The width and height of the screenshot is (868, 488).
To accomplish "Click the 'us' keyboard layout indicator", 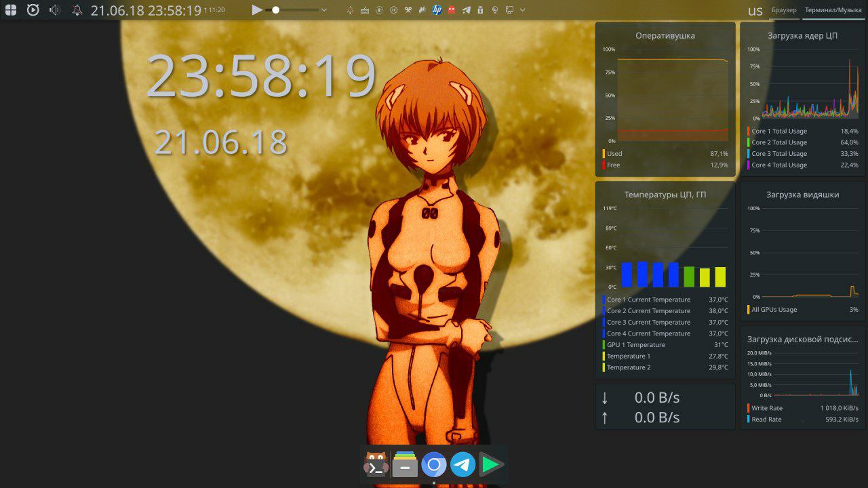I will 755,10.
